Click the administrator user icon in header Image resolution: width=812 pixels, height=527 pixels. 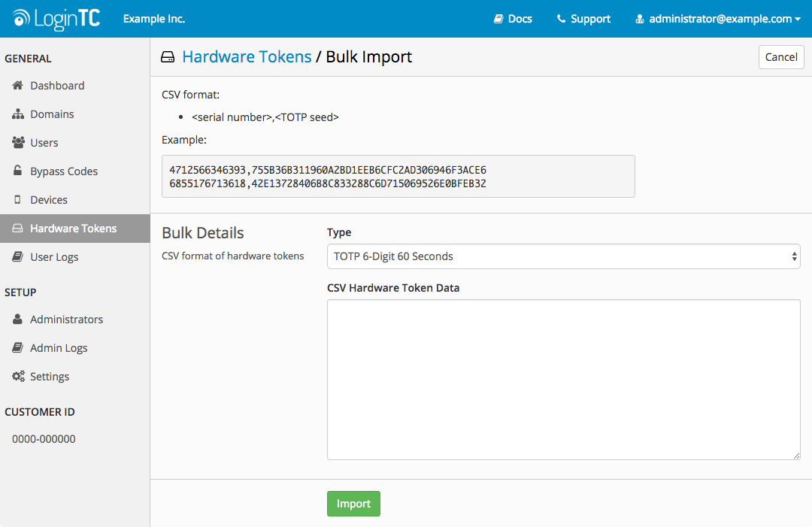tap(640, 19)
